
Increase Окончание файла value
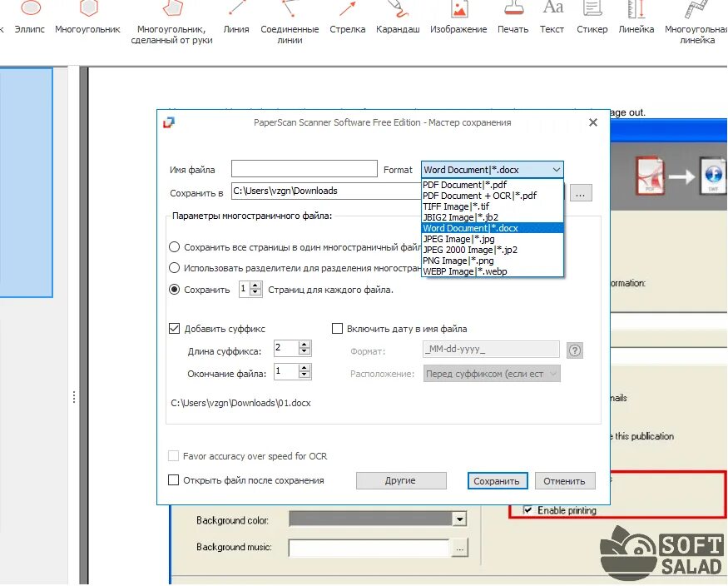tap(305, 368)
